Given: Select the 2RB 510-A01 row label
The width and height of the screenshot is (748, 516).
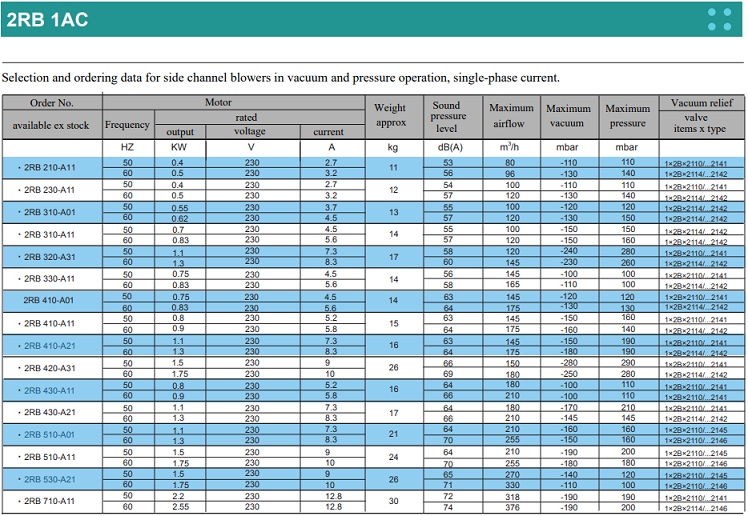Looking at the screenshot, I should 51,434.
